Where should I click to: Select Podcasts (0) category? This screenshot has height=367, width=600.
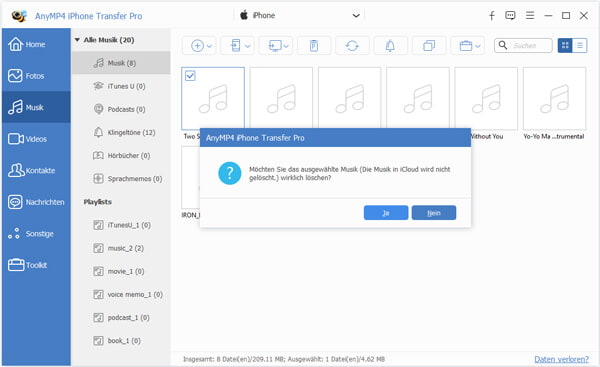(121, 109)
